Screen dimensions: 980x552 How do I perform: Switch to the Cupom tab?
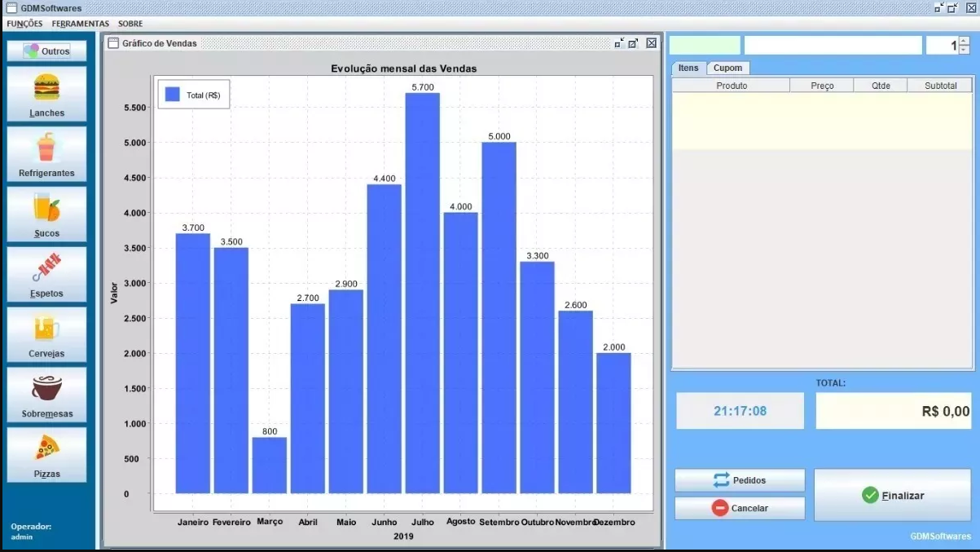[x=727, y=68]
